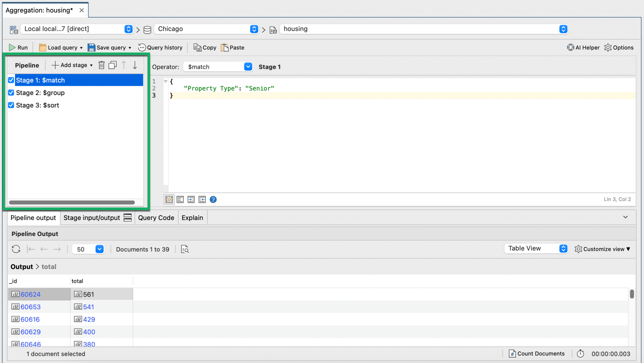This screenshot has width=644, height=363.
Task: Refresh the pipeline output results
Action: tap(16, 249)
